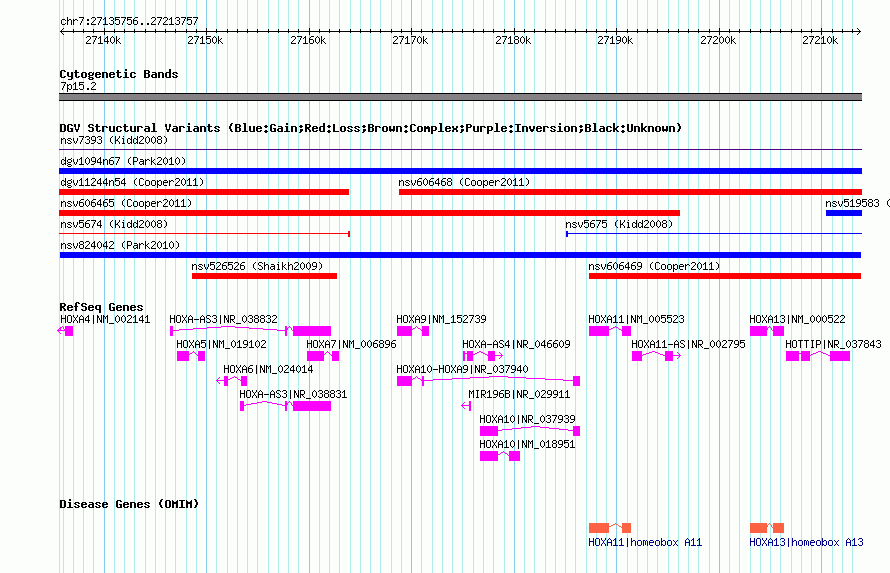Select the nsv526526 (Shaikh2009) red bar

264,276
